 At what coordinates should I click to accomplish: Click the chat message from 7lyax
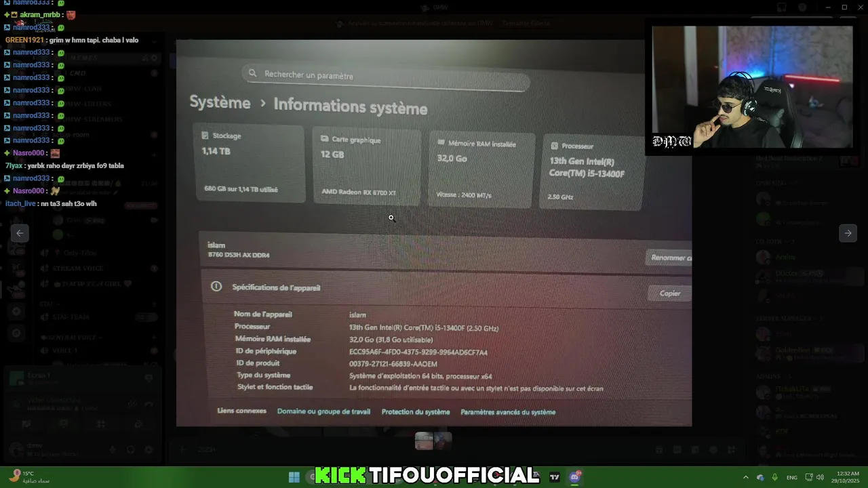pos(64,165)
